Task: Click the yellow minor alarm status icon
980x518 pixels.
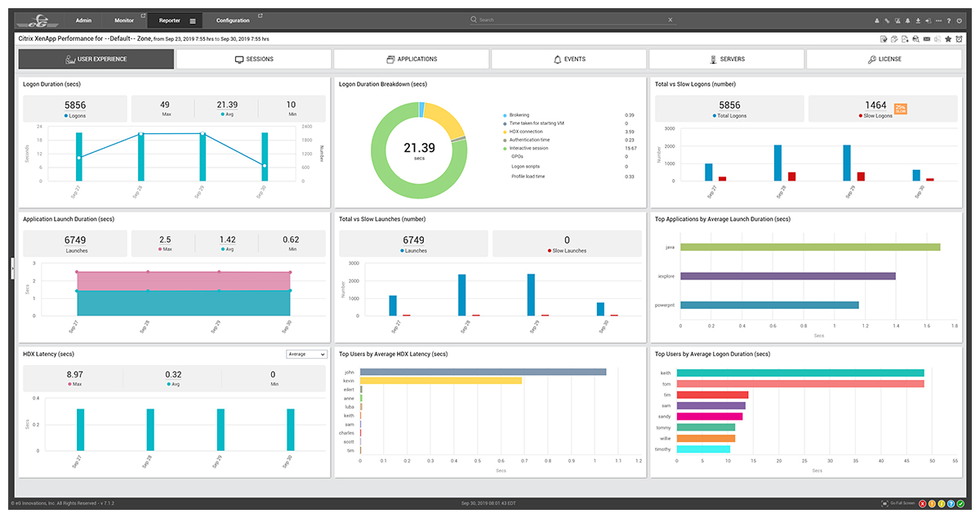Action: point(942,503)
